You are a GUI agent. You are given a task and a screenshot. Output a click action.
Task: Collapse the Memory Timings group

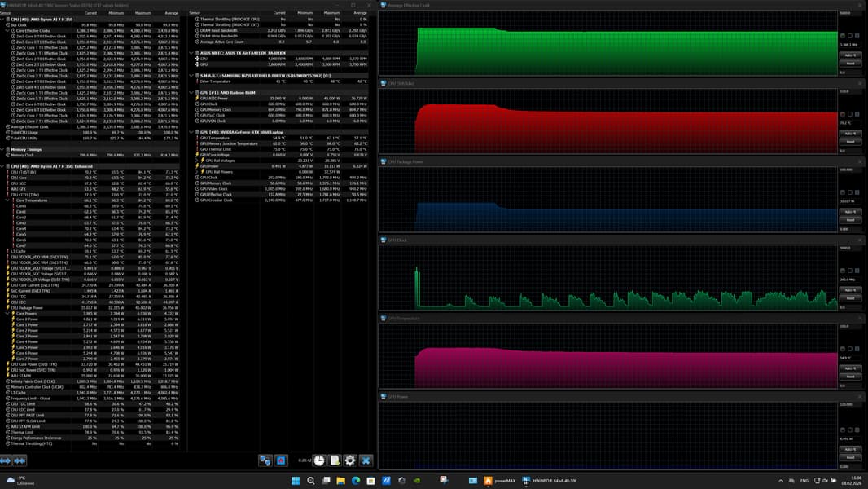(2, 149)
